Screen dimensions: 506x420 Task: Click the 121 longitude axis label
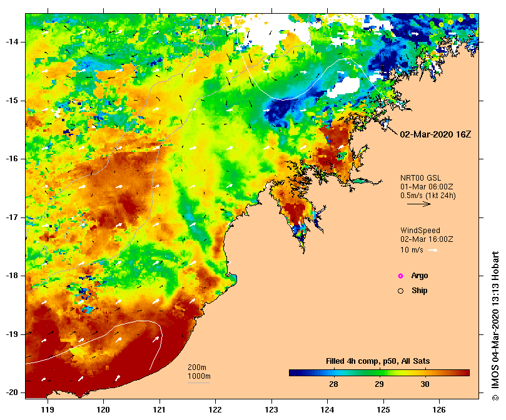pyautogui.click(x=159, y=410)
